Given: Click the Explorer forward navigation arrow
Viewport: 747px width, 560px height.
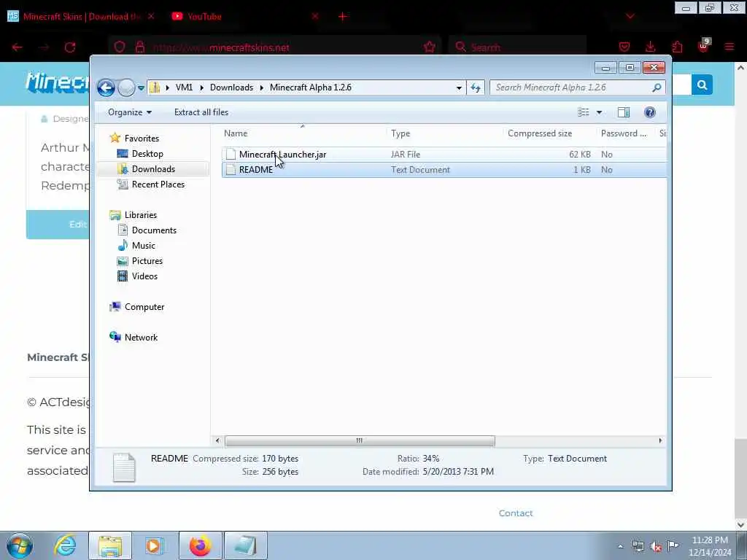Looking at the screenshot, I should tap(126, 87).
